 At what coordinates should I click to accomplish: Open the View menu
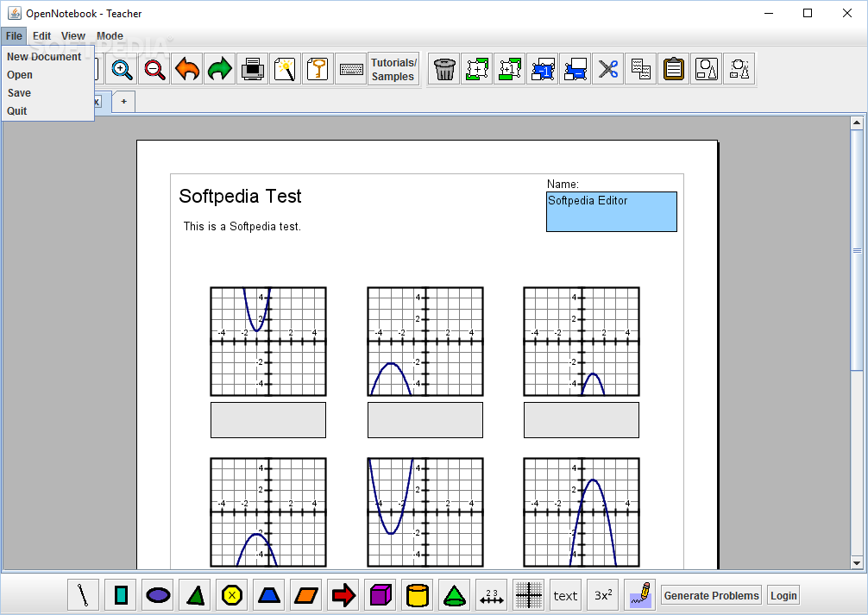(x=73, y=36)
